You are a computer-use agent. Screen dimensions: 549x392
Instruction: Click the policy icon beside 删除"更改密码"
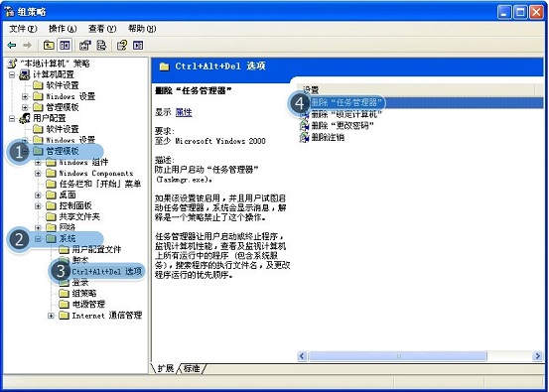click(x=304, y=126)
